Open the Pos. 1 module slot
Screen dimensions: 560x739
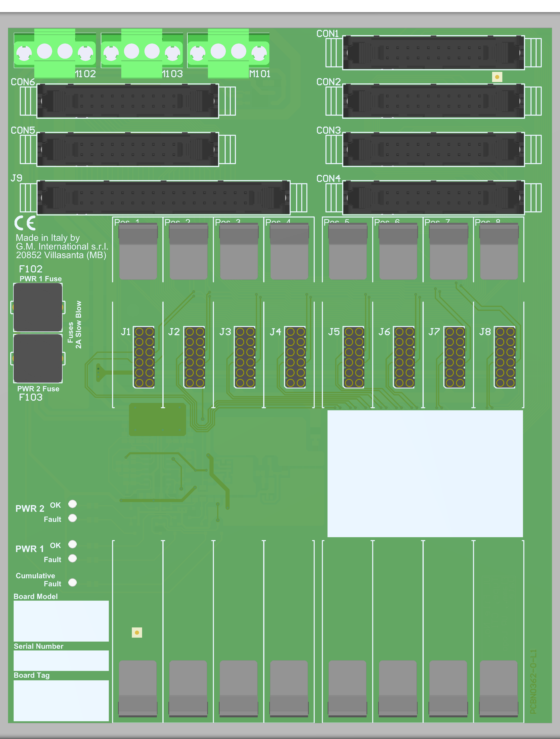[138, 251]
